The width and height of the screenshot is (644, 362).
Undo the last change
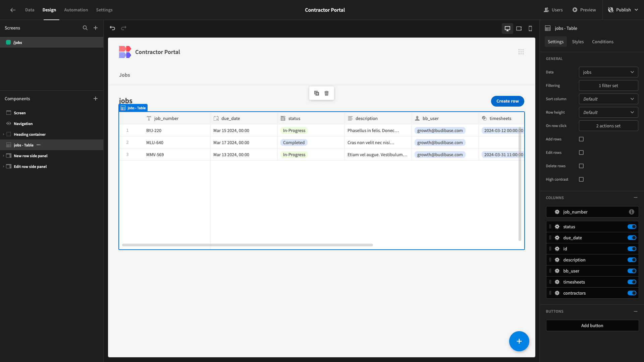(x=112, y=28)
